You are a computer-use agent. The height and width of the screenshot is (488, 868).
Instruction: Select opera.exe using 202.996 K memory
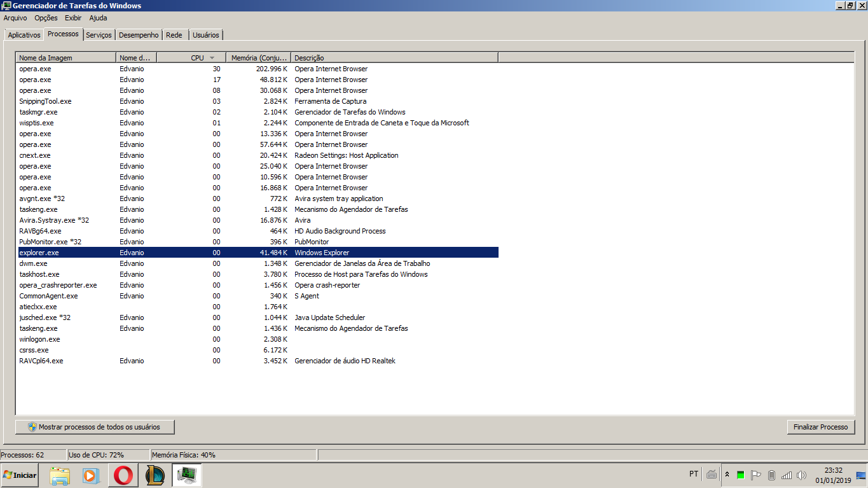[257, 69]
